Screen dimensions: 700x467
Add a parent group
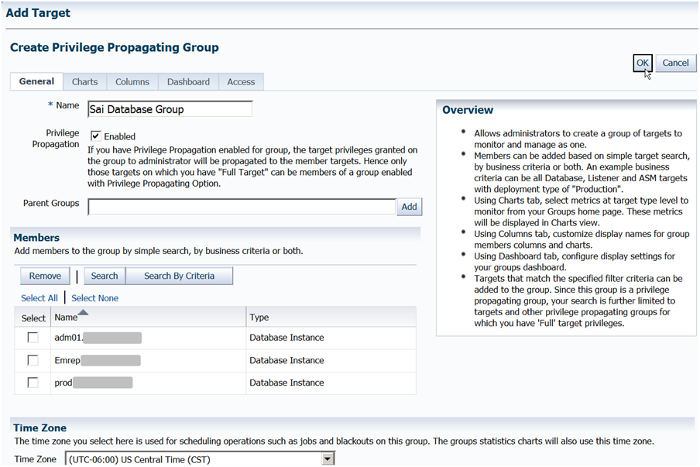[409, 207]
